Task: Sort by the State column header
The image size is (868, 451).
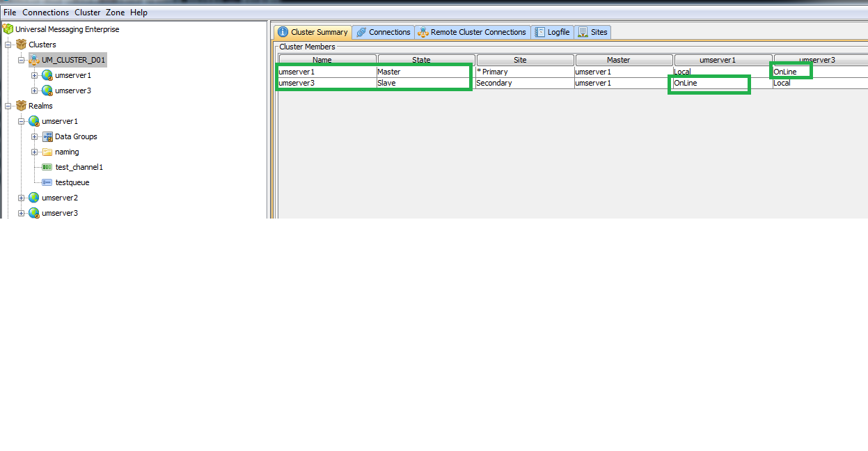Action: click(x=427, y=60)
